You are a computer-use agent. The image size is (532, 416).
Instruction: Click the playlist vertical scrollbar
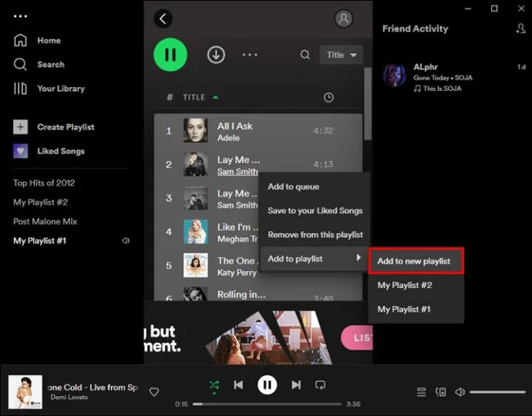[x=368, y=103]
